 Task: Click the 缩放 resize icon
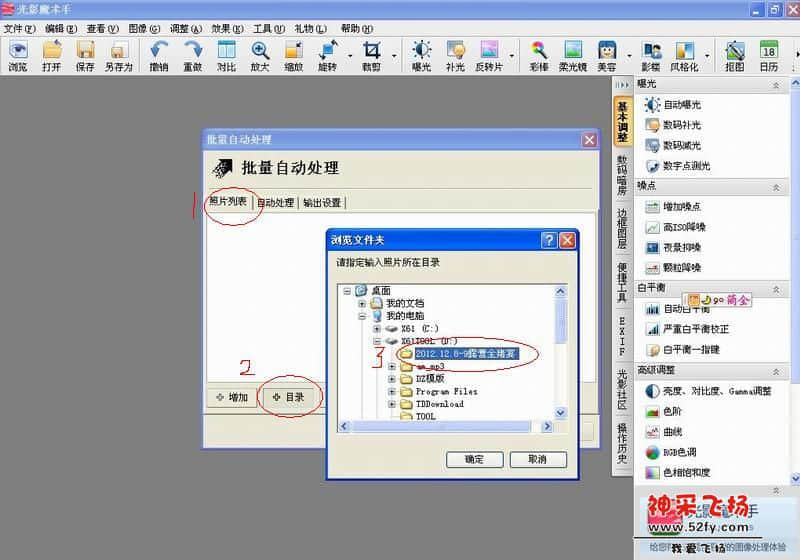pos(293,56)
